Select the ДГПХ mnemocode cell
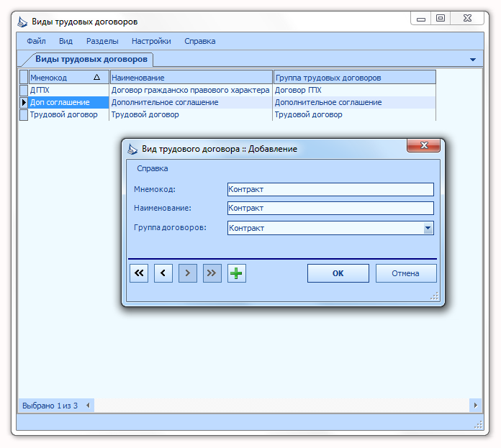501x448 pixels. 68,91
